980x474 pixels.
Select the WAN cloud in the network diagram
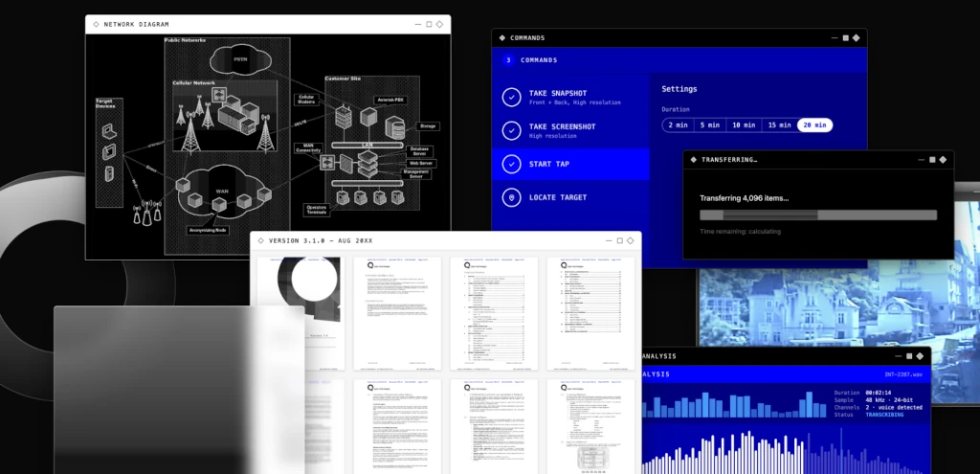pyautogui.click(x=222, y=191)
